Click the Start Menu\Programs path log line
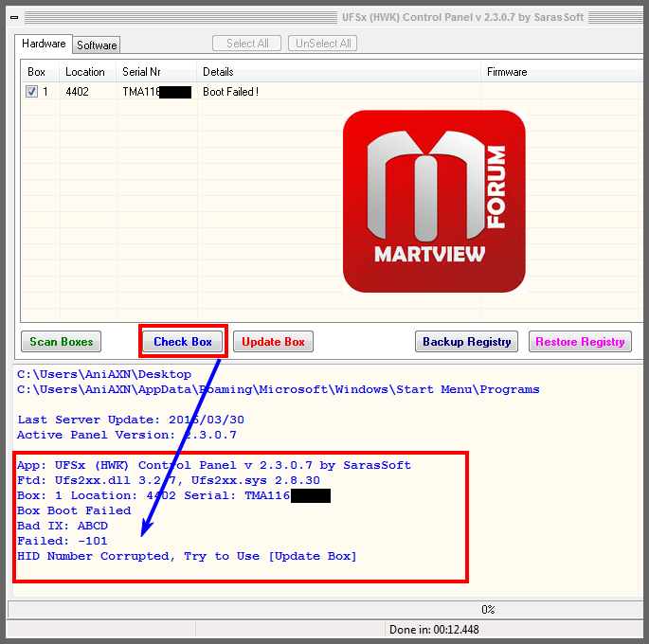 click(x=279, y=389)
